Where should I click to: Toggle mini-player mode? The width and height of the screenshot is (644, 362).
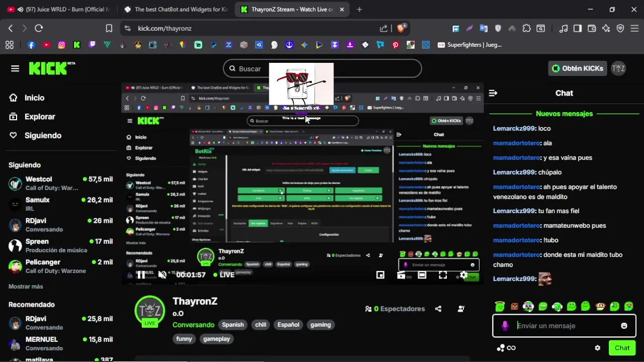coord(380,275)
